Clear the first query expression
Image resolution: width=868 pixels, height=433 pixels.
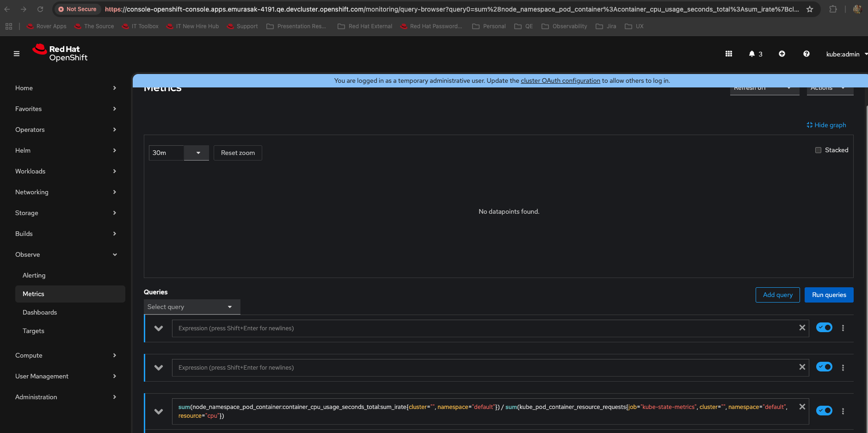tap(802, 328)
